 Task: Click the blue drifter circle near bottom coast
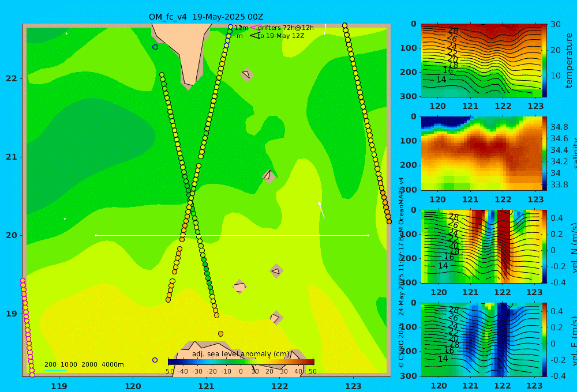(x=155, y=360)
